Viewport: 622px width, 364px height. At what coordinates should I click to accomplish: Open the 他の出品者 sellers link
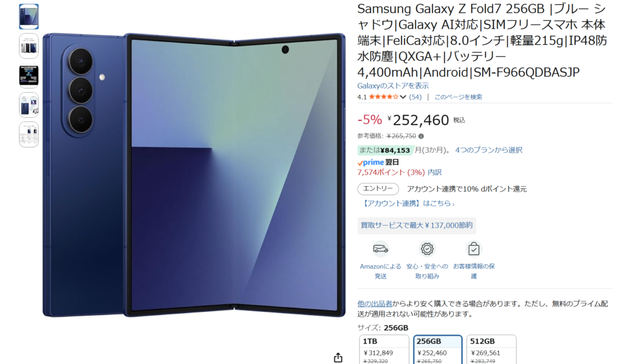[374, 304]
